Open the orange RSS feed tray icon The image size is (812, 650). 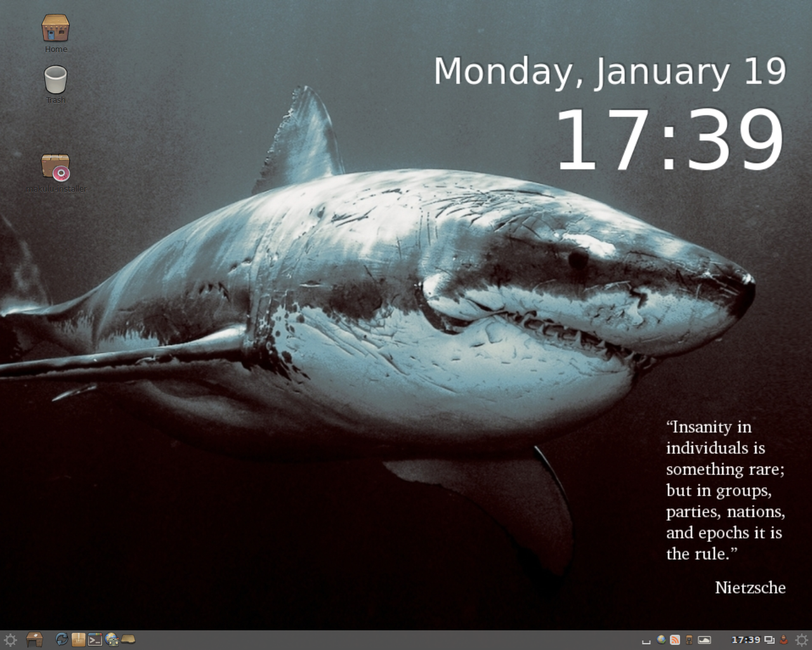[x=675, y=640]
